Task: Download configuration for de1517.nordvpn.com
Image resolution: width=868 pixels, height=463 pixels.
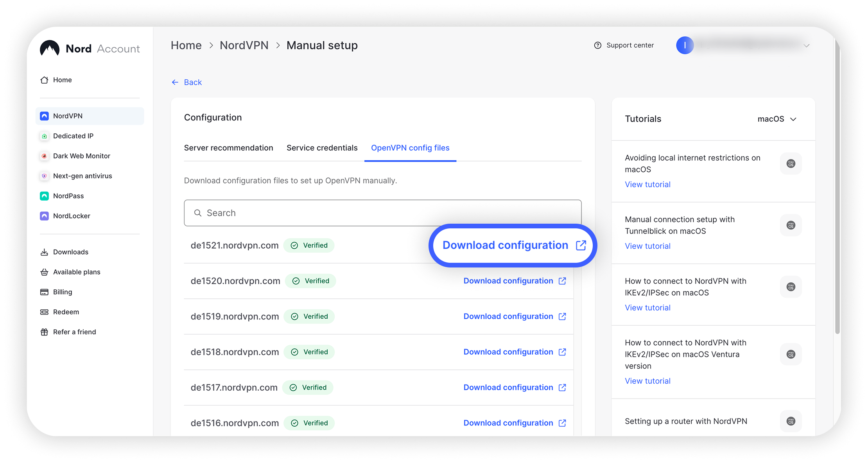Action: tap(515, 388)
